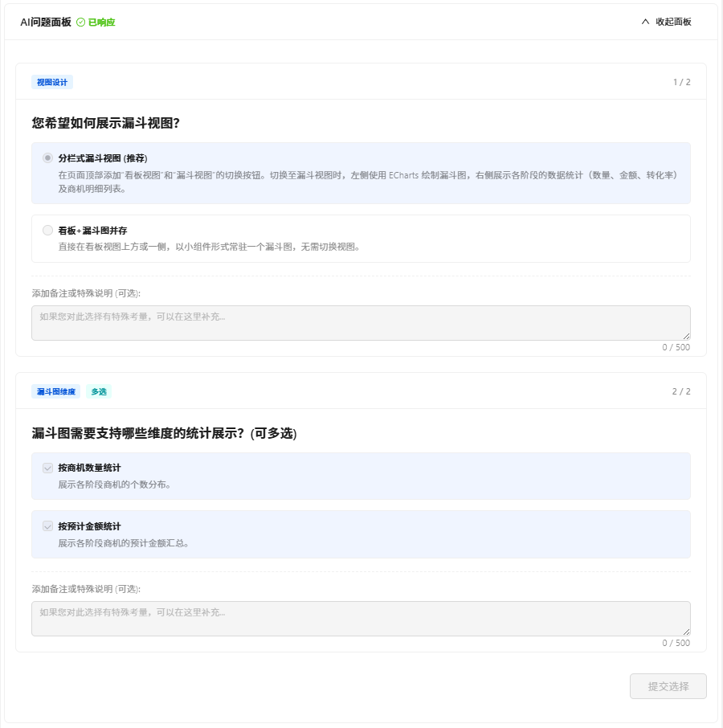This screenshot has height=728, width=723.
Task: Click the up chevron beside 收起面板
Action: (x=645, y=22)
